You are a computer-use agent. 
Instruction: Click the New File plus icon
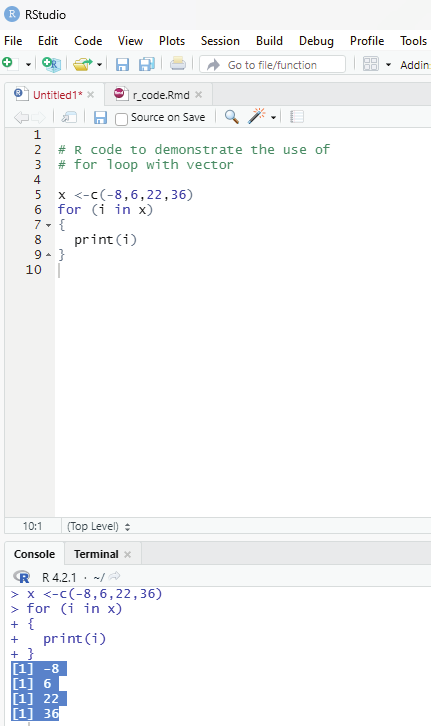[x=8, y=63]
